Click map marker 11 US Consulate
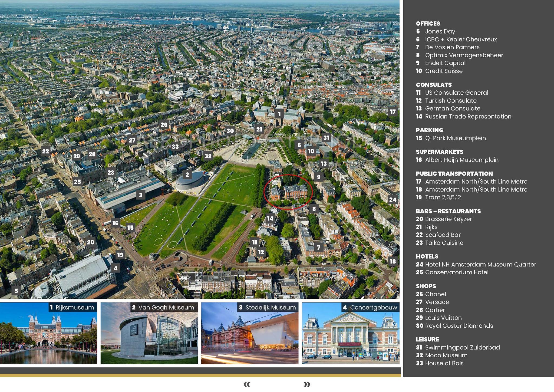 (255, 242)
